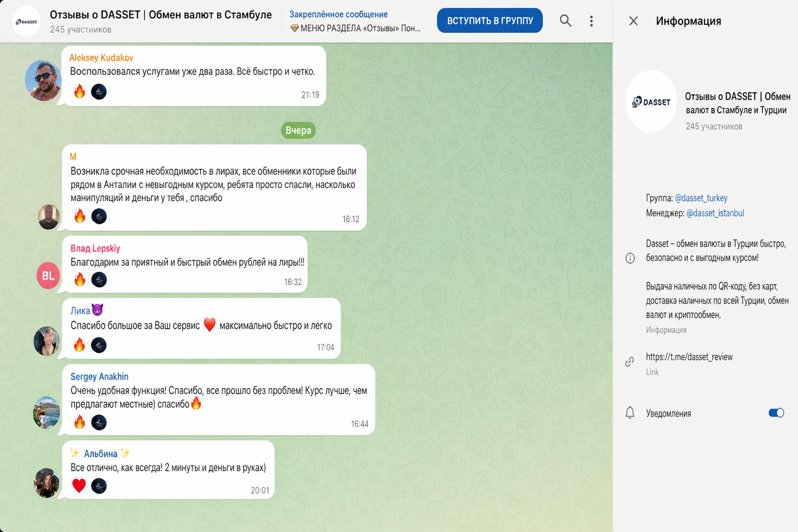
Task: Click heart reaction on Альбина's message
Action: 79,486
